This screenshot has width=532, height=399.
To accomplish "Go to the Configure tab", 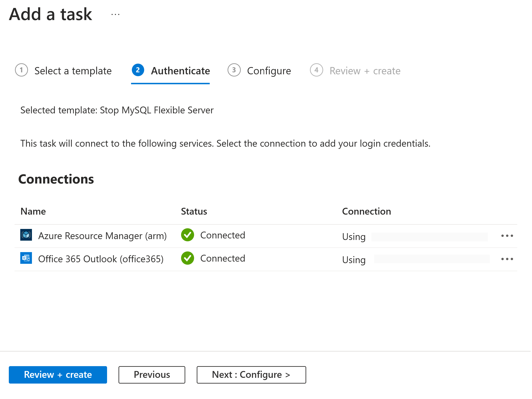I will click(x=269, y=71).
